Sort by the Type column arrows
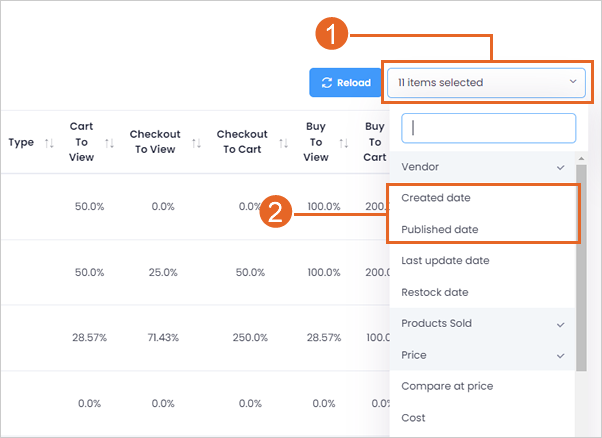The height and width of the screenshot is (438, 602). click(x=49, y=143)
